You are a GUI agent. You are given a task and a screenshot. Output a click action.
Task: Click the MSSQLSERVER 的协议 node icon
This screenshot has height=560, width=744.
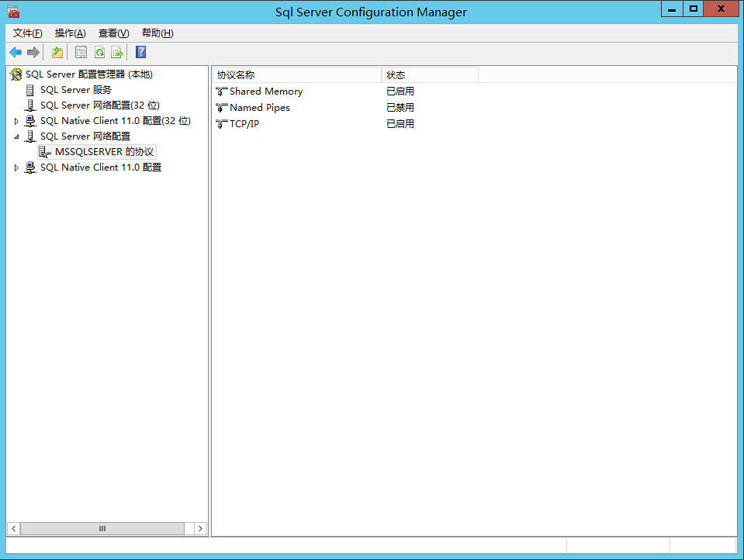click(44, 152)
